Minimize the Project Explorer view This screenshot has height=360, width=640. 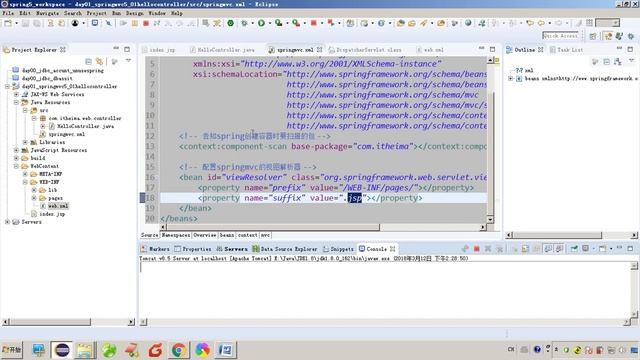tap(116, 49)
